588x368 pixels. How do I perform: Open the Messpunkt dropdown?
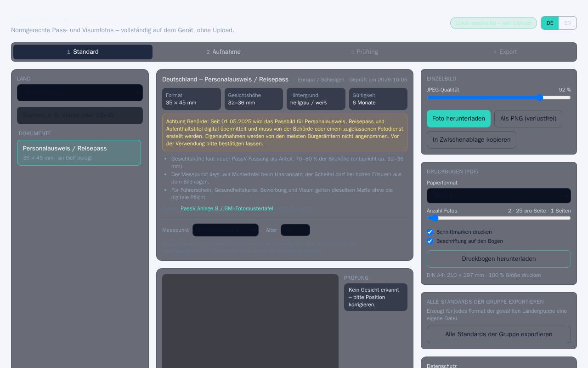pos(226,230)
